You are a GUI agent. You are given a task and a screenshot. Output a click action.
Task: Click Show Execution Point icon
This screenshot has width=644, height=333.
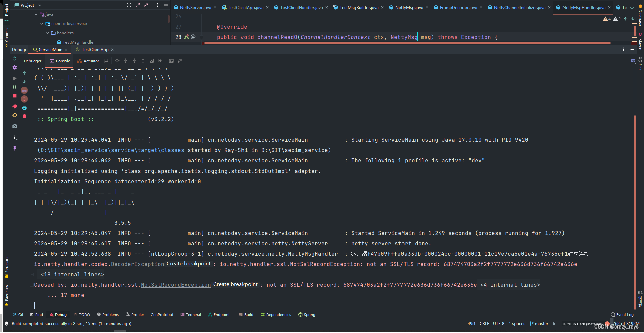106,61
